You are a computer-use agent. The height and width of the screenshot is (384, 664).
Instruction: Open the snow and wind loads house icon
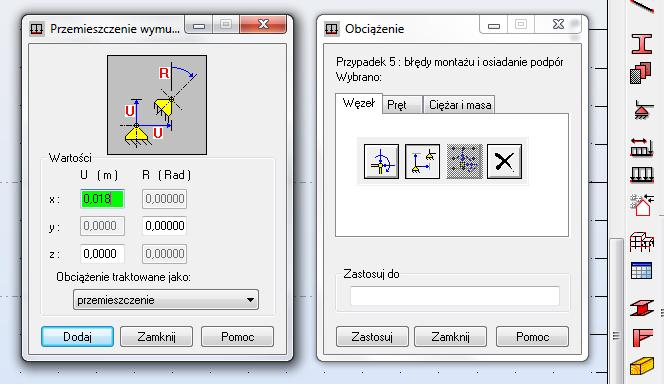tap(642, 205)
